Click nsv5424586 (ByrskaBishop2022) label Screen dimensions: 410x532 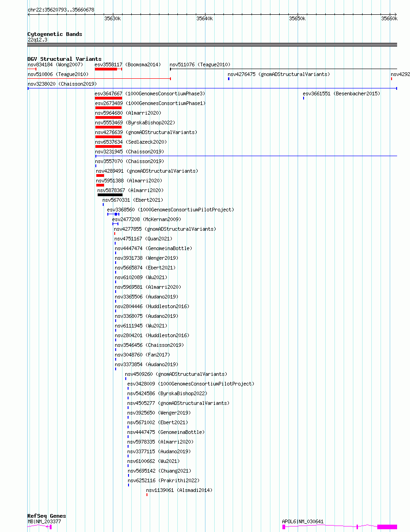pyautogui.click(x=167, y=393)
